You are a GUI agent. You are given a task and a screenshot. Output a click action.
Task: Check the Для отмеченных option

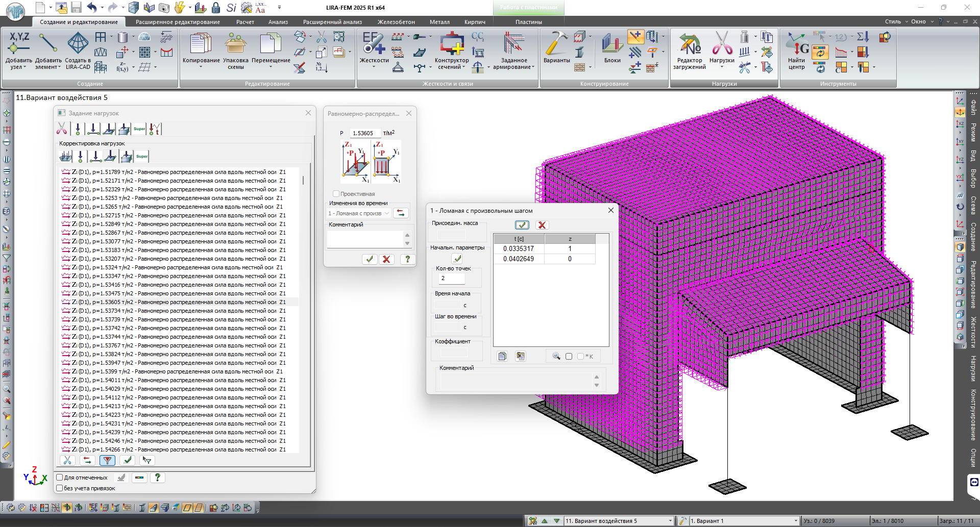pos(60,478)
